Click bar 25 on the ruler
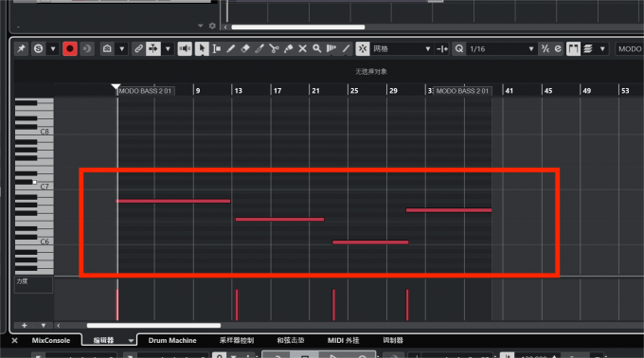This screenshot has width=644, height=358. 354,91
